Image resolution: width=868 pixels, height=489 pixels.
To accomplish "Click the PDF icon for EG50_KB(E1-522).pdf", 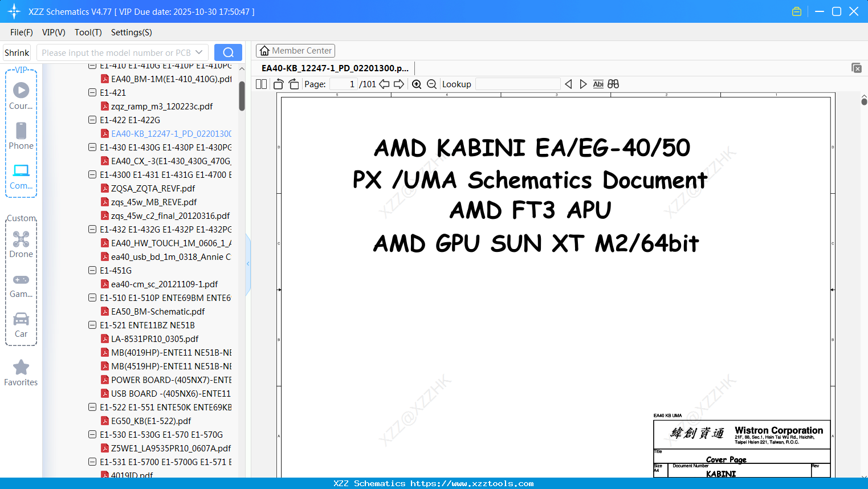I will pyautogui.click(x=105, y=421).
